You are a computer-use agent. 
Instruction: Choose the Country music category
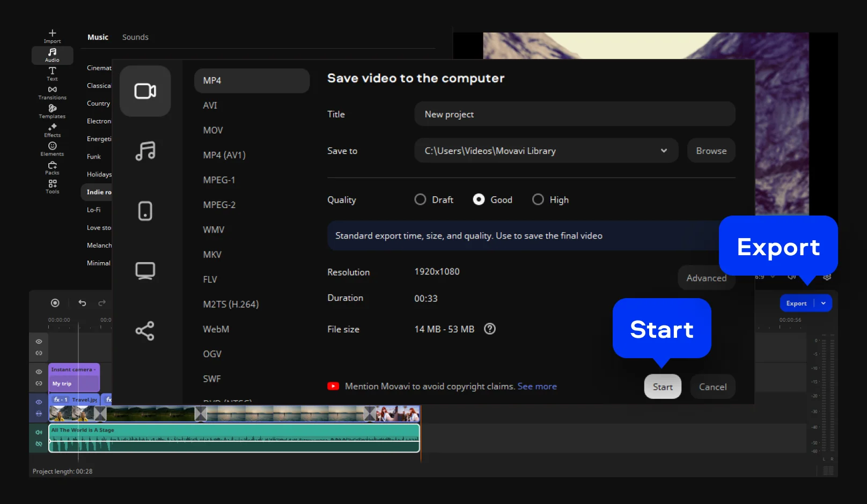98,103
